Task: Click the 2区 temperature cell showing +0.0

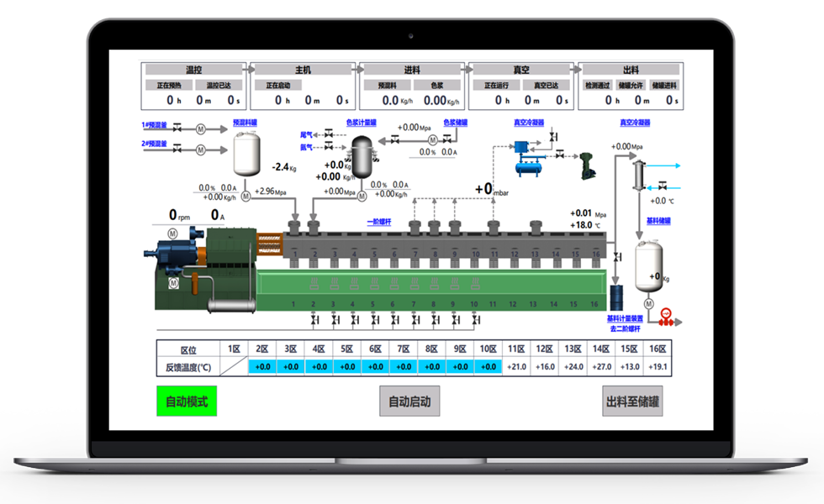Action: (262, 366)
